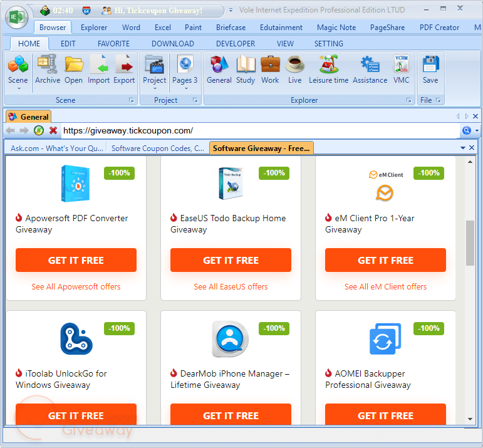The height and width of the screenshot is (448, 483).
Task: Get iToolab UnlockGo free
Action: [76, 414]
